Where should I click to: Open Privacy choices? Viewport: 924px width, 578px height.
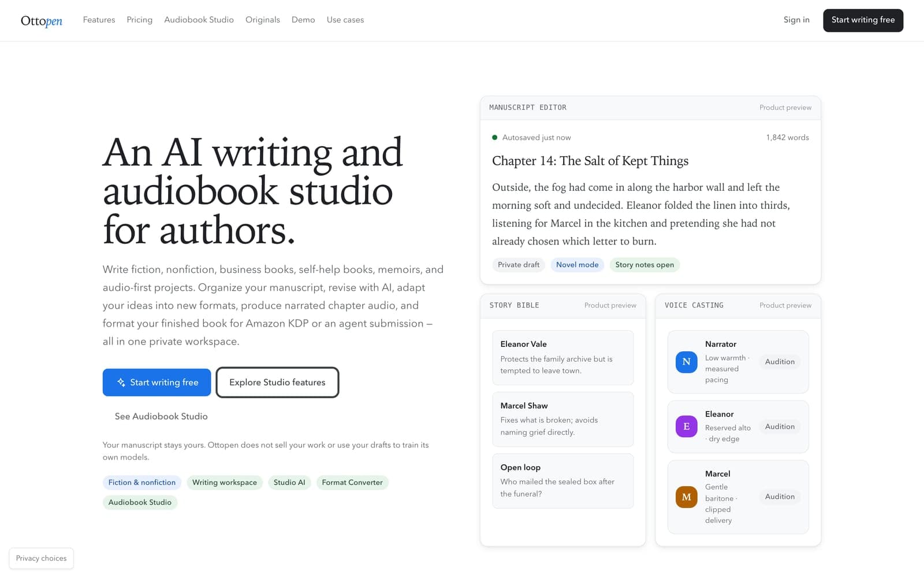coord(42,558)
